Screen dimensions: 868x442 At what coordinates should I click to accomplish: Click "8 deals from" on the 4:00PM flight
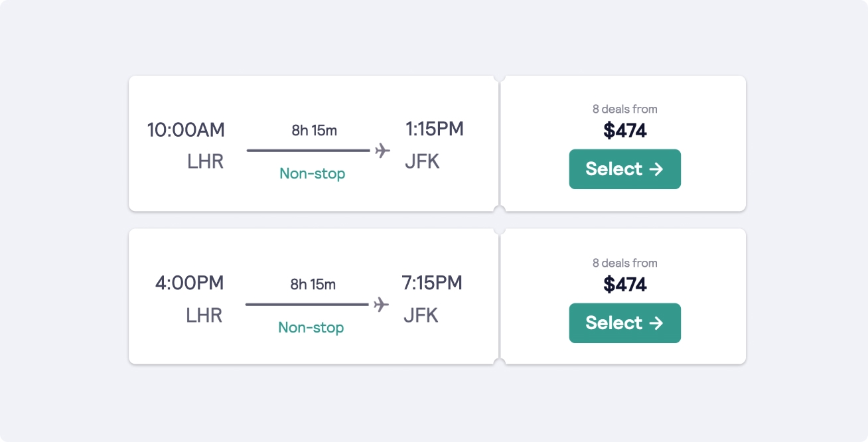point(625,263)
